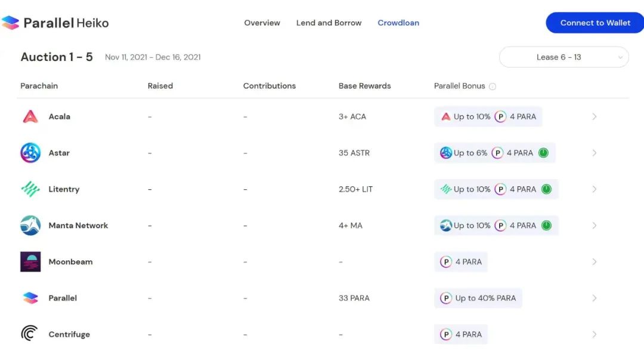Click the PARA token icon in Acala bonus
Viewport: 644px width, 360px height.
coord(500,117)
